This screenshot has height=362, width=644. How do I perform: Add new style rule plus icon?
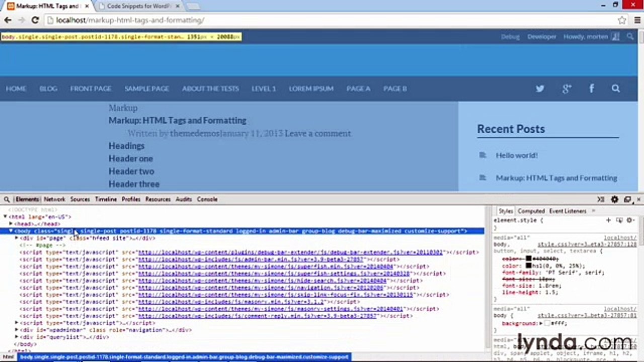608,220
